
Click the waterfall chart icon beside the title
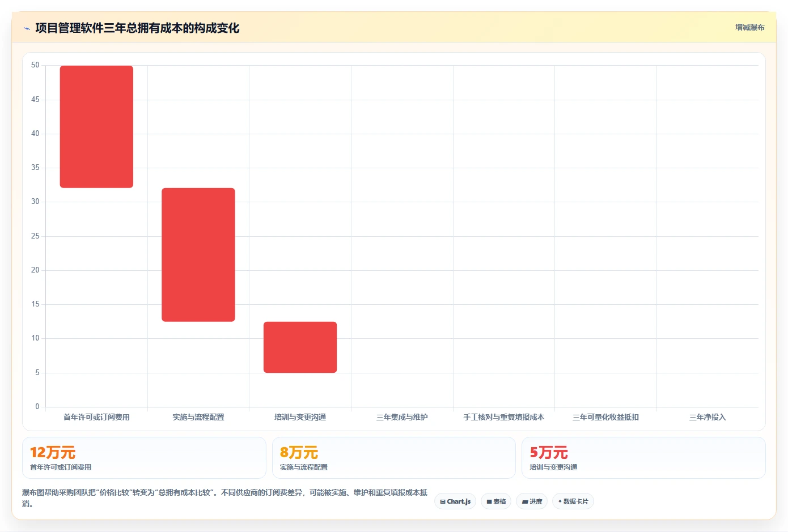[x=27, y=28]
